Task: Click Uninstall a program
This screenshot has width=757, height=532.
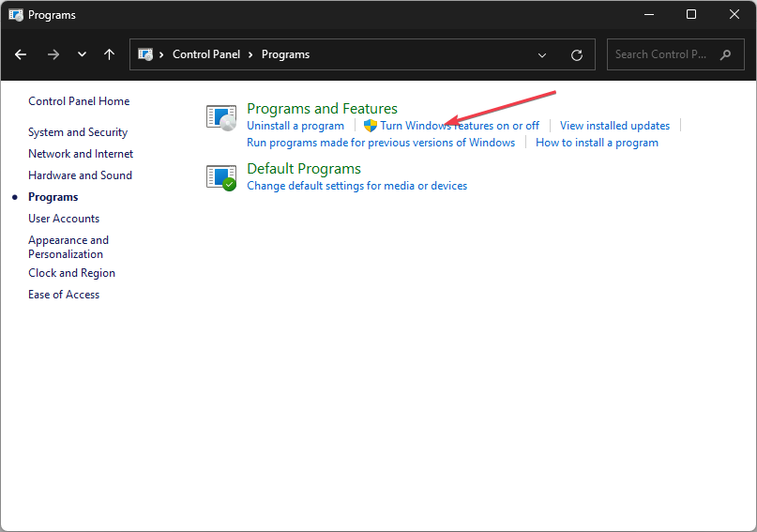Action: [295, 126]
